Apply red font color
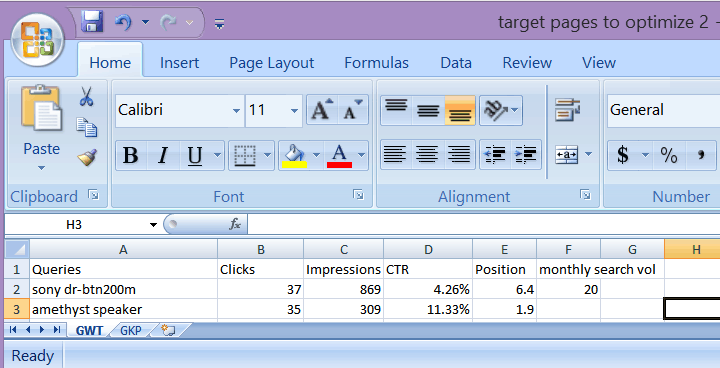This screenshot has height=368, width=720. pos(339,155)
